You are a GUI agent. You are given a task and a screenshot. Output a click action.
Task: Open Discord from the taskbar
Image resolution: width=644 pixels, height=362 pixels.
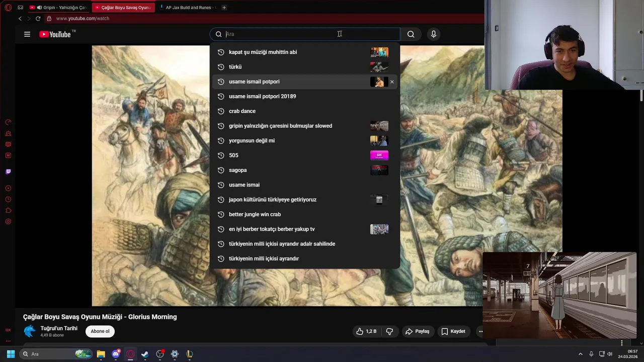coord(116,354)
